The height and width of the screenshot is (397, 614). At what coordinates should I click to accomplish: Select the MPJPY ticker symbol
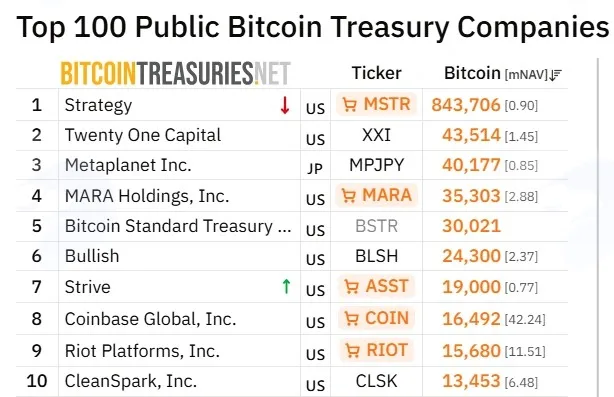tap(376, 165)
